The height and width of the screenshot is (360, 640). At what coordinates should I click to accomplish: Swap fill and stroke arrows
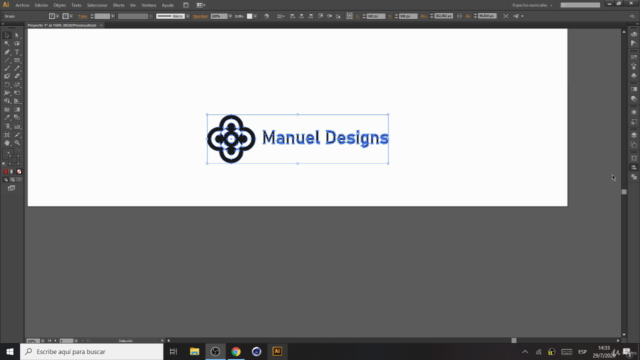(18, 151)
